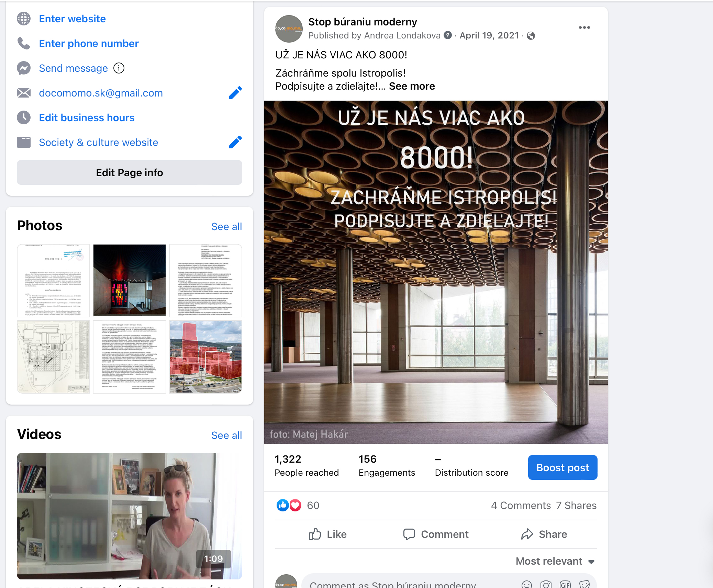Click the Stop búraniu moderny profile avatar on the post
Image resolution: width=713 pixels, height=588 pixels.
[289, 29]
